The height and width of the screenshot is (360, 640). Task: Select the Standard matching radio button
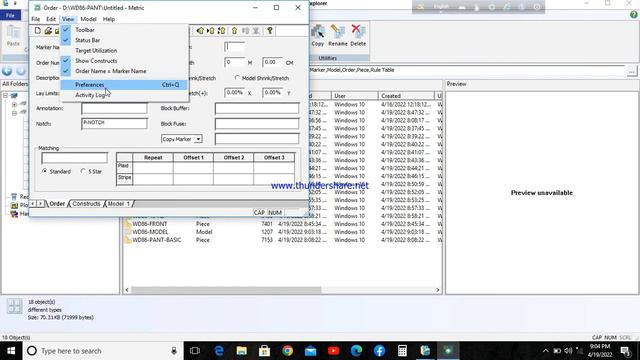click(x=44, y=171)
